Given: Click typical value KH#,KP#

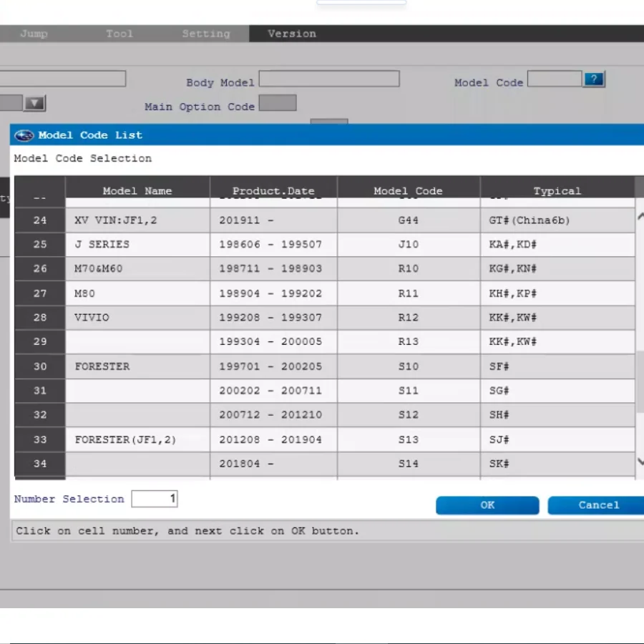Looking at the screenshot, I should (512, 293).
